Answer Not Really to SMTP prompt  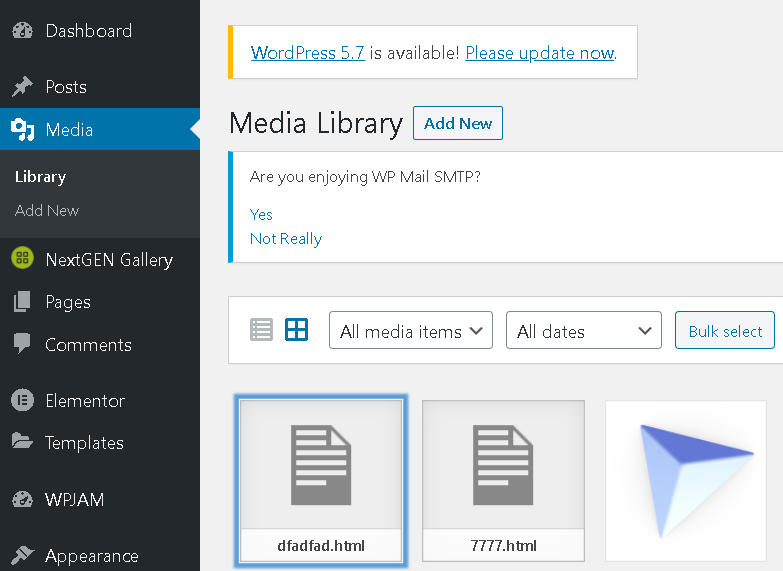point(286,239)
